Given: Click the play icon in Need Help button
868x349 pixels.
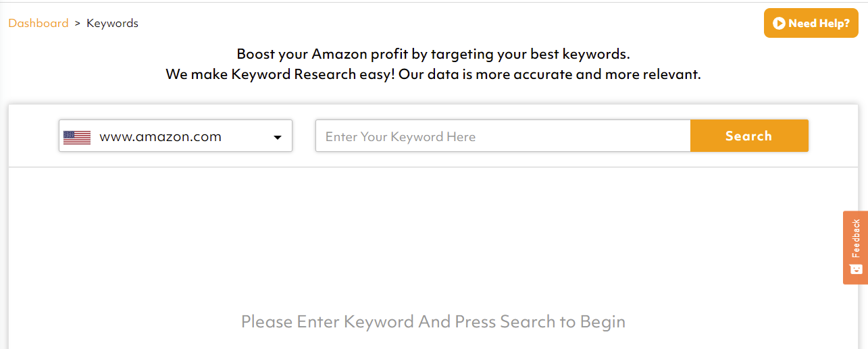Looking at the screenshot, I should [779, 24].
